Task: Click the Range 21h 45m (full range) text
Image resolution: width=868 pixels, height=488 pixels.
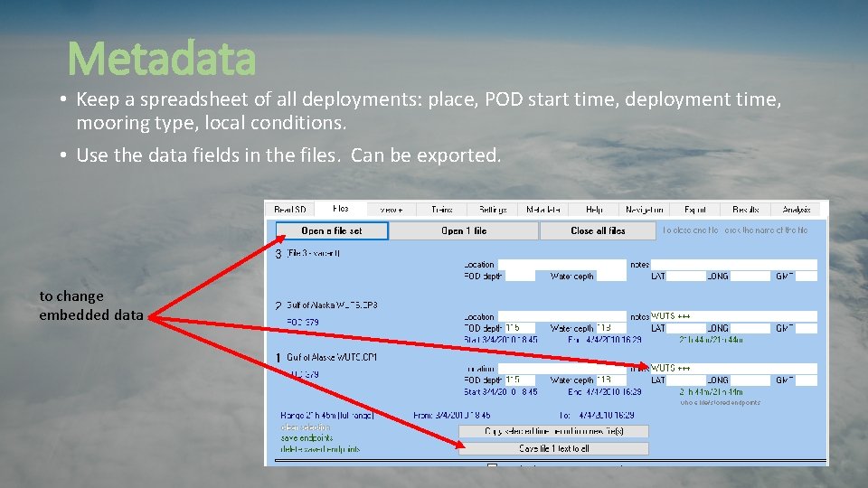Action: 327,415
